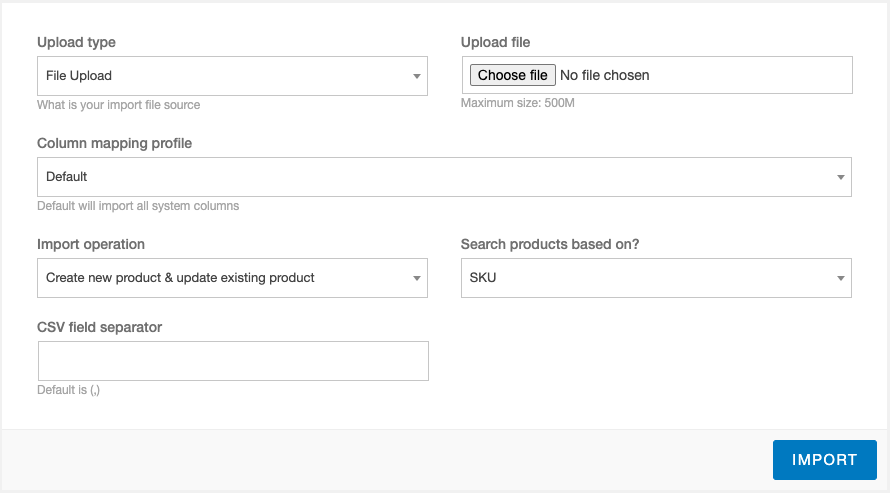Open the Import operation dropdown
This screenshot has width=890, height=493.
pyautogui.click(x=232, y=278)
